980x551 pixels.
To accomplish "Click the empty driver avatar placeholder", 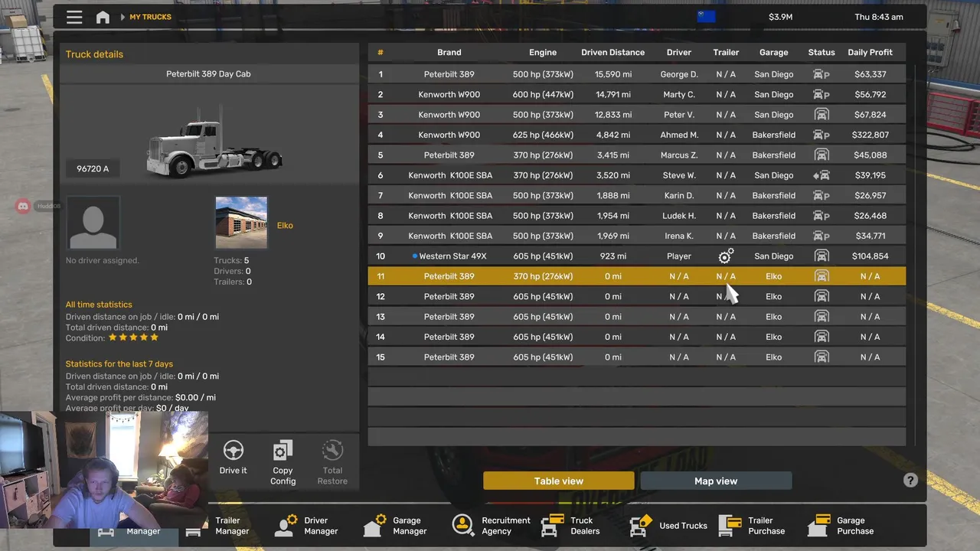I will (93, 223).
